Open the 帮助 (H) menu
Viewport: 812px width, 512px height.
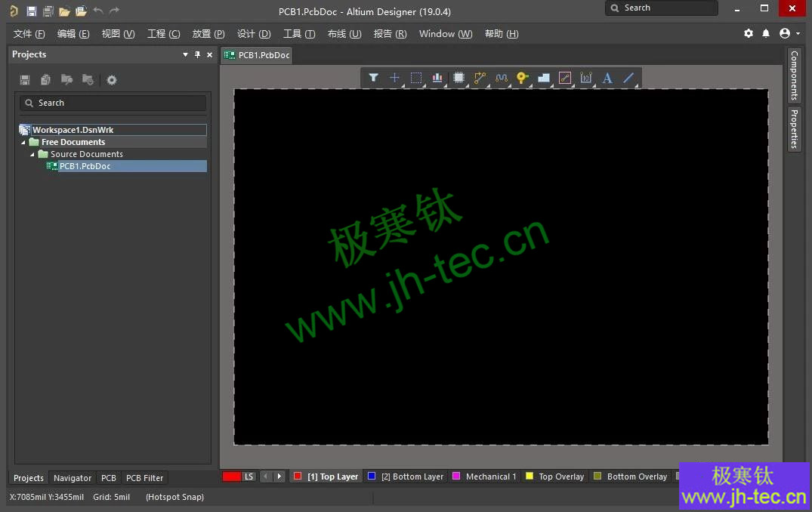(x=502, y=34)
